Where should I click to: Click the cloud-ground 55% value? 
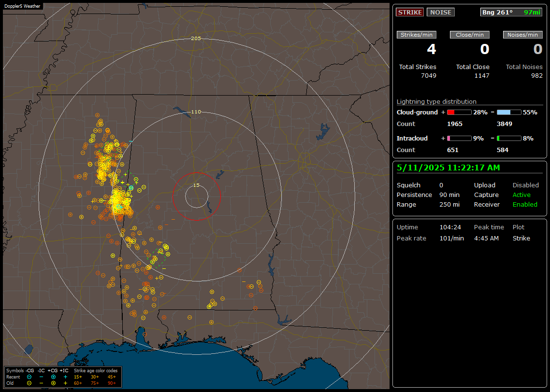click(530, 112)
